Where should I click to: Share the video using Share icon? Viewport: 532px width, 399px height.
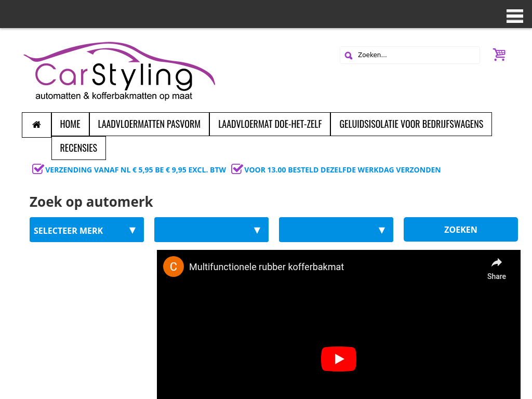[496, 269]
